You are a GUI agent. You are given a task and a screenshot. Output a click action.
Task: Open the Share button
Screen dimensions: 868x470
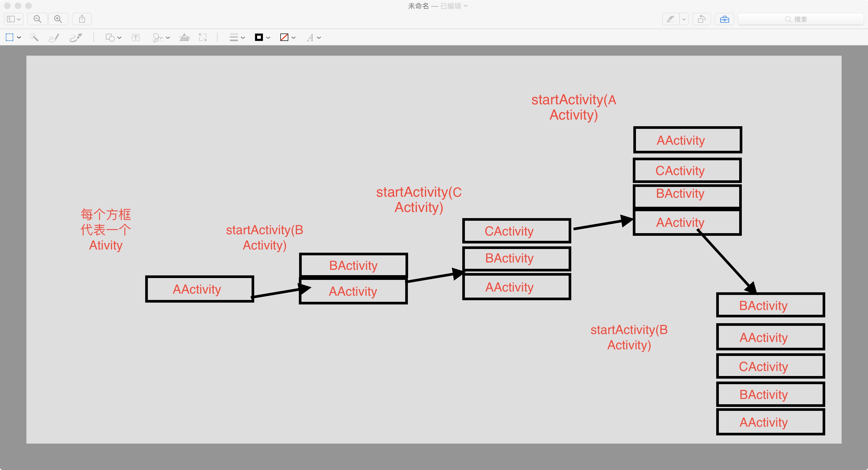click(82, 19)
